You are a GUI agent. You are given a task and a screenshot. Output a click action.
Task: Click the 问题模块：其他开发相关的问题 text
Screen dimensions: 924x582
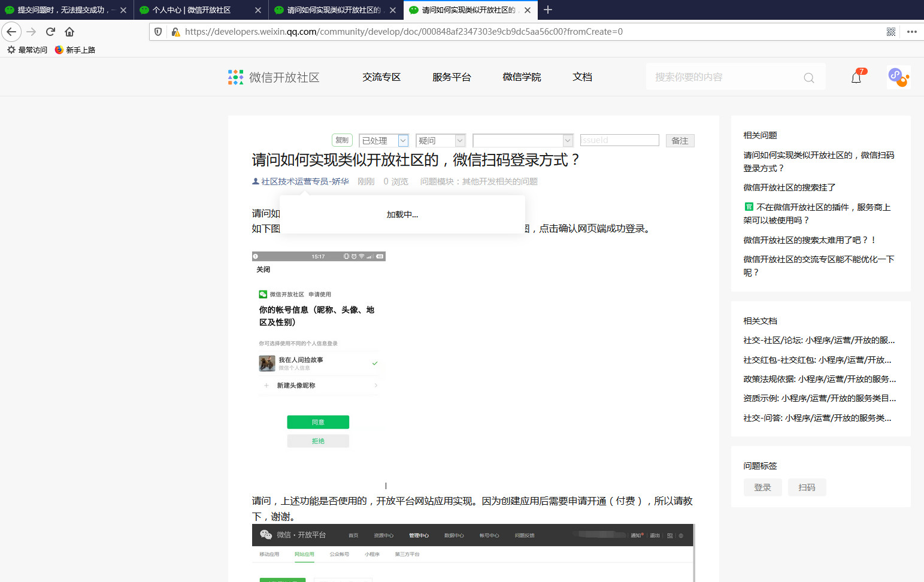[478, 181]
